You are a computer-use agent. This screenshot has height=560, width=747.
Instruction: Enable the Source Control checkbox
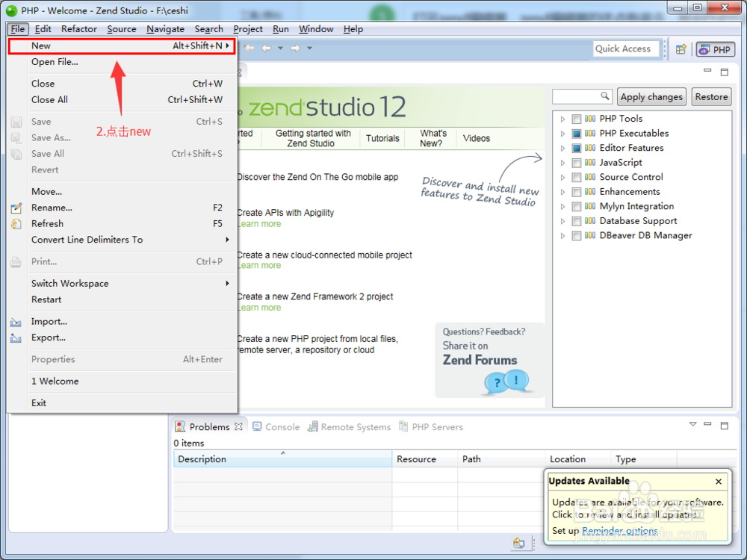[x=577, y=178]
